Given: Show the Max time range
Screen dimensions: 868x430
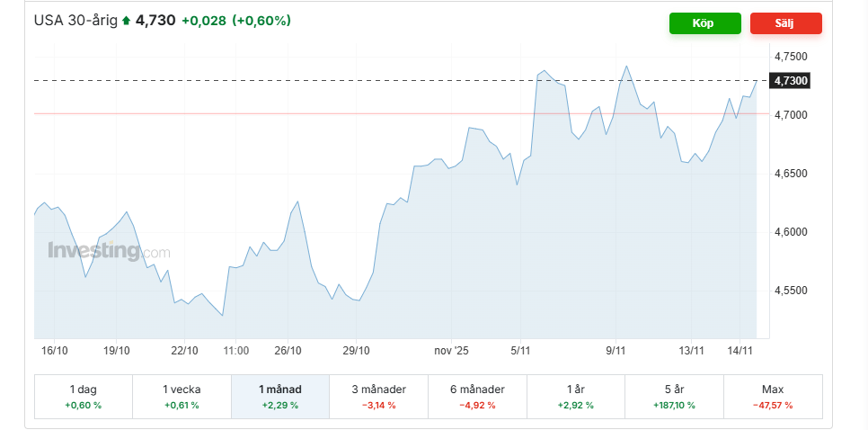Looking at the screenshot, I should click(x=773, y=397).
